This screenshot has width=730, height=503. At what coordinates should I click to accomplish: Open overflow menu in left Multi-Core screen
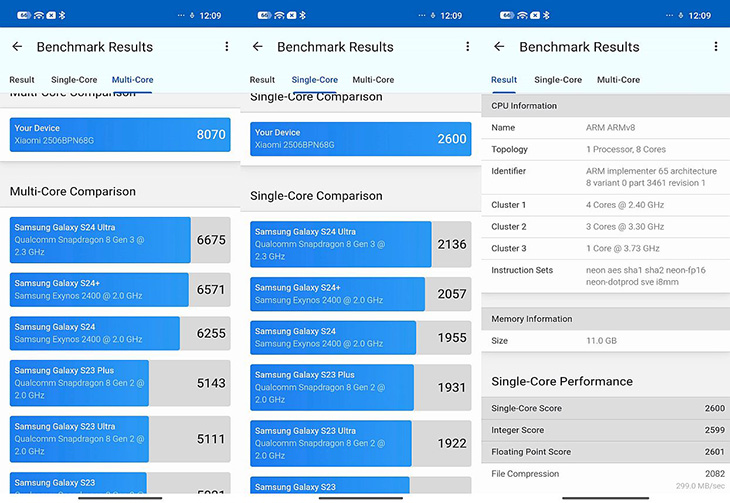pyautogui.click(x=227, y=47)
